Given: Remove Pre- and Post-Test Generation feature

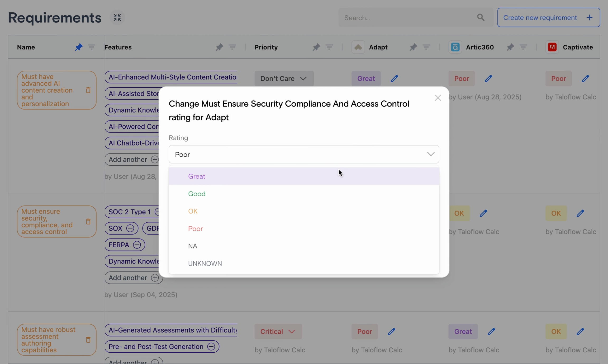Looking at the screenshot, I should [211, 347].
